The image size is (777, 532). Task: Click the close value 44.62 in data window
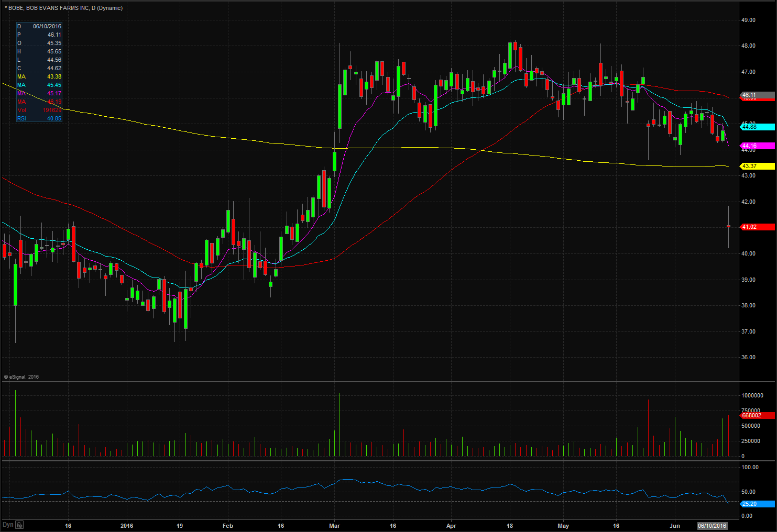point(54,68)
